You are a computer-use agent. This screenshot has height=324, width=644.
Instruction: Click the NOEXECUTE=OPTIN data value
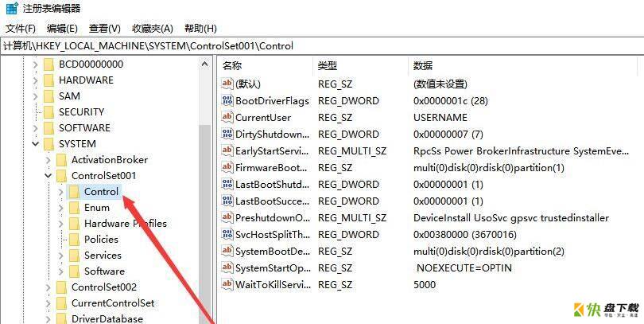pos(464,268)
